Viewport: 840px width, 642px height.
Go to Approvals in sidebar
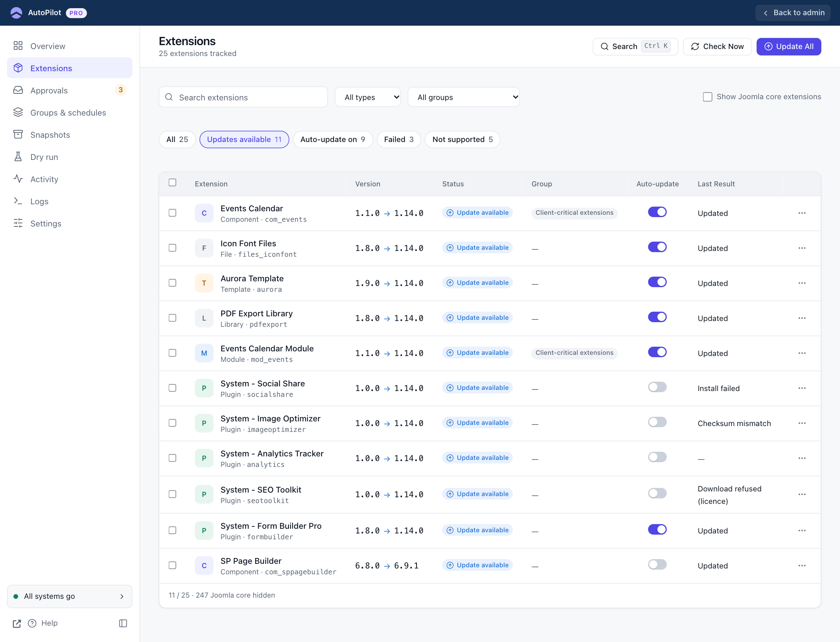pyautogui.click(x=70, y=90)
